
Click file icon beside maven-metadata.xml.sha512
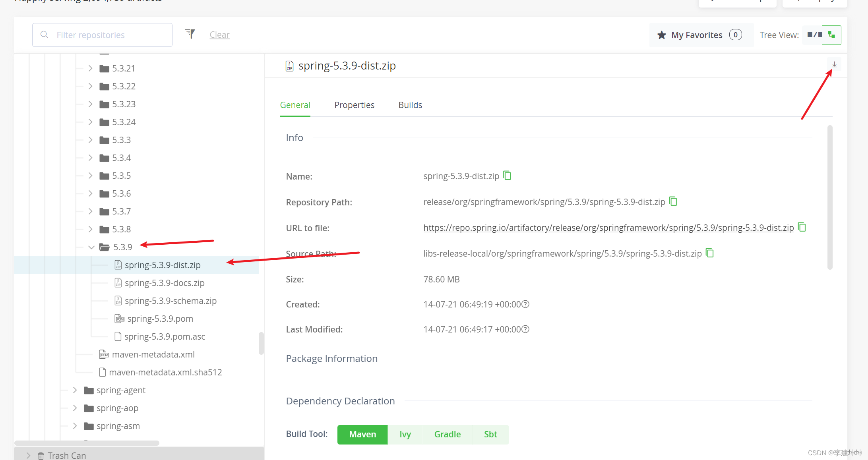pos(103,372)
